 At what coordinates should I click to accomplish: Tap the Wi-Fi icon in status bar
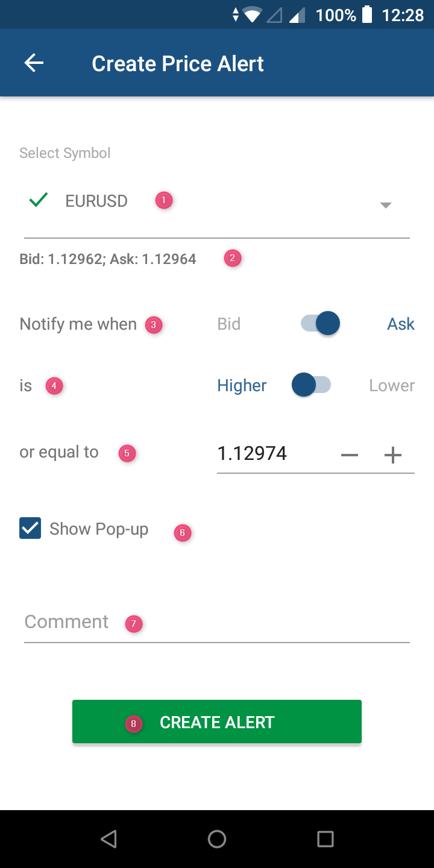click(x=253, y=14)
